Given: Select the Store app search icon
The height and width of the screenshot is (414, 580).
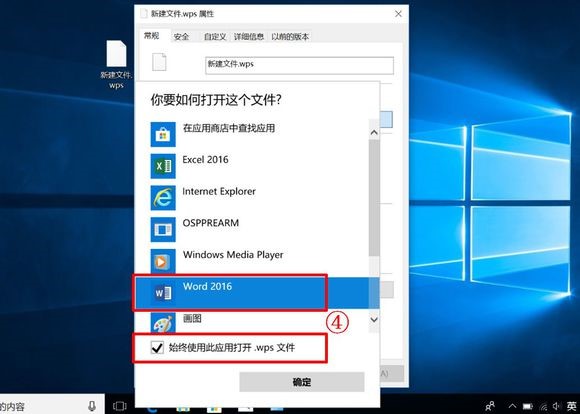Looking at the screenshot, I should (x=163, y=135).
